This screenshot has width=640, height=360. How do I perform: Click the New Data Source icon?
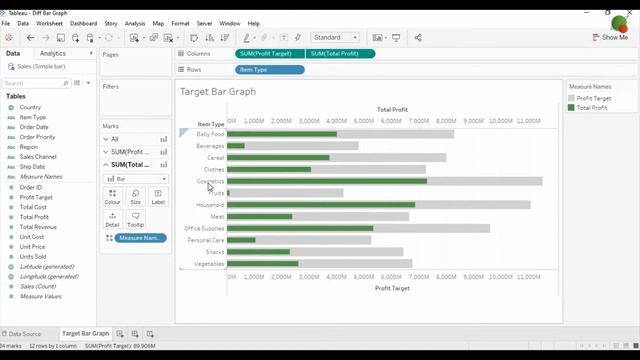(76, 38)
